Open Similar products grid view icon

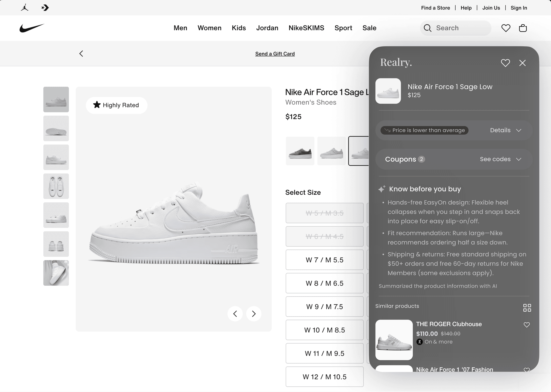[x=527, y=308]
